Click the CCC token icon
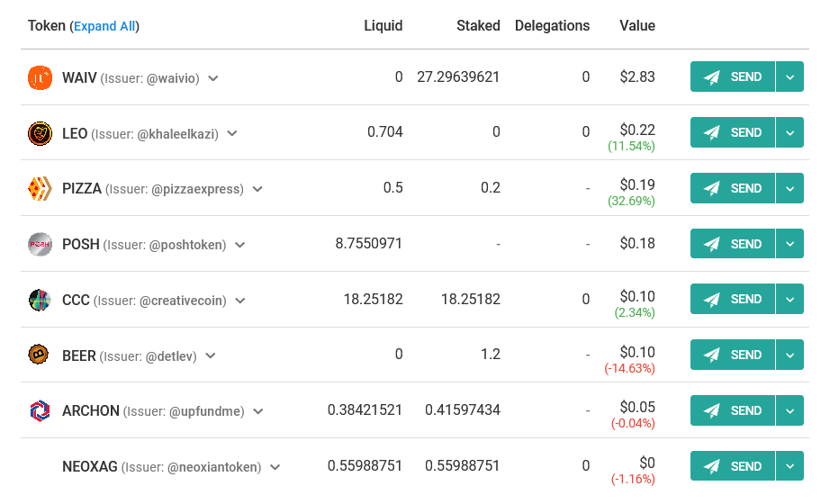Image resolution: width=830 pixels, height=504 pixels. tap(40, 300)
